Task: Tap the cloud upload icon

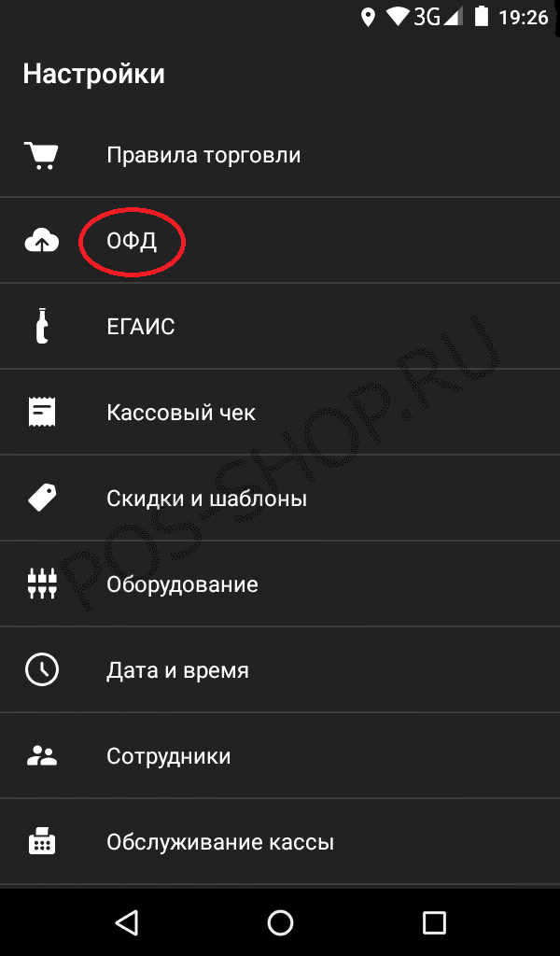Action: [41, 242]
